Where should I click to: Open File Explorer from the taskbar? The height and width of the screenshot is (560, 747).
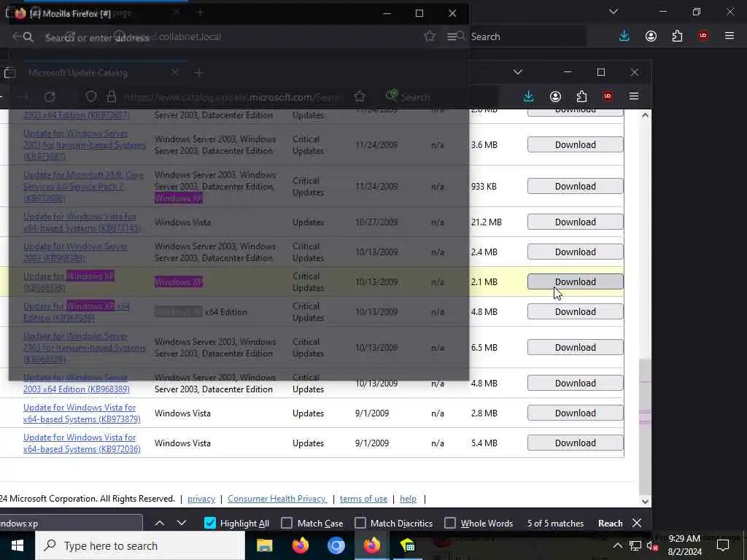coord(264,545)
